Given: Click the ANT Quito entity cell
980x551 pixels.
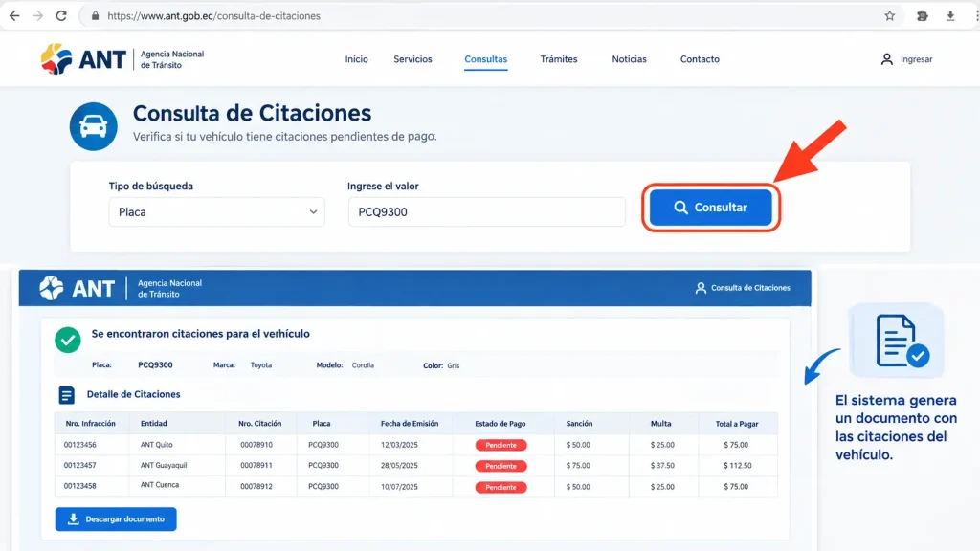Looking at the screenshot, I should pyautogui.click(x=156, y=445).
